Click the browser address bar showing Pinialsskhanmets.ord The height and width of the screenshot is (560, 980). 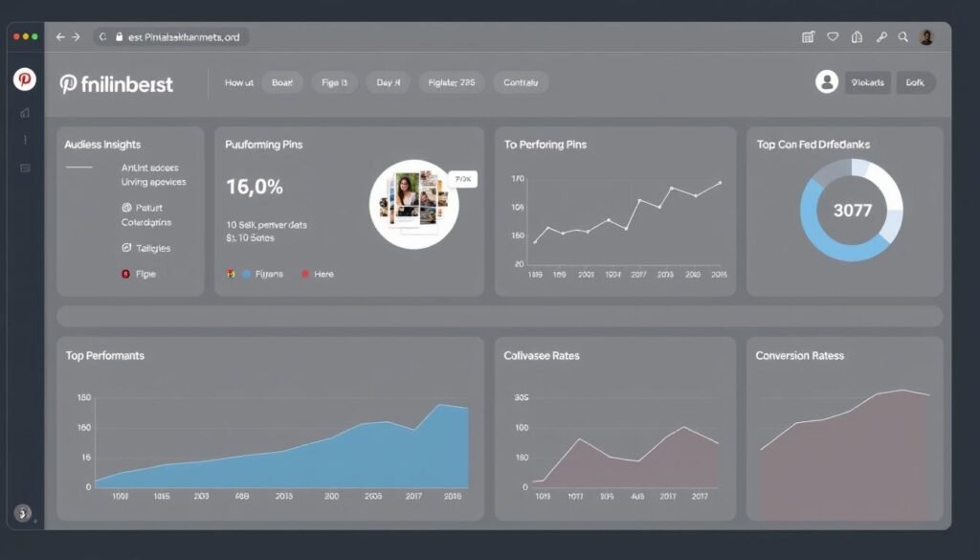point(172,36)
